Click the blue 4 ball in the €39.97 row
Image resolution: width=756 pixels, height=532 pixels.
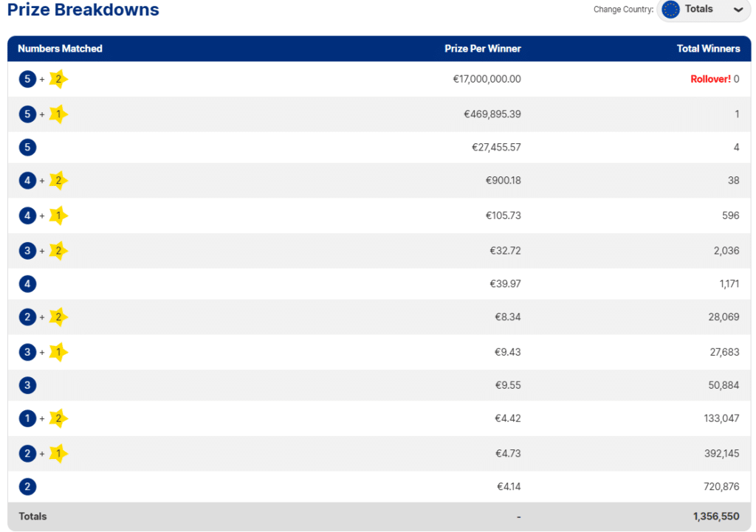pyautogui.click(x=27, y=284)
